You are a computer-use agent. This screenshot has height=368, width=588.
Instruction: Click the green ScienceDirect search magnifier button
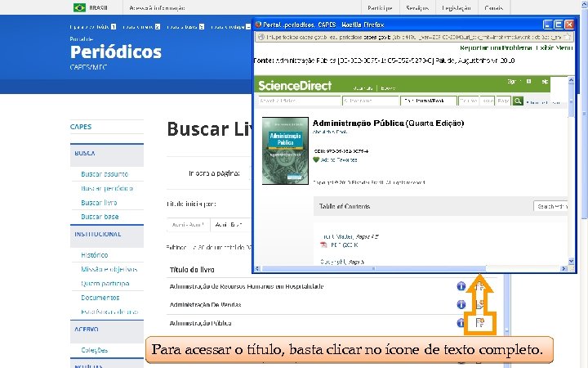[518, 101]
